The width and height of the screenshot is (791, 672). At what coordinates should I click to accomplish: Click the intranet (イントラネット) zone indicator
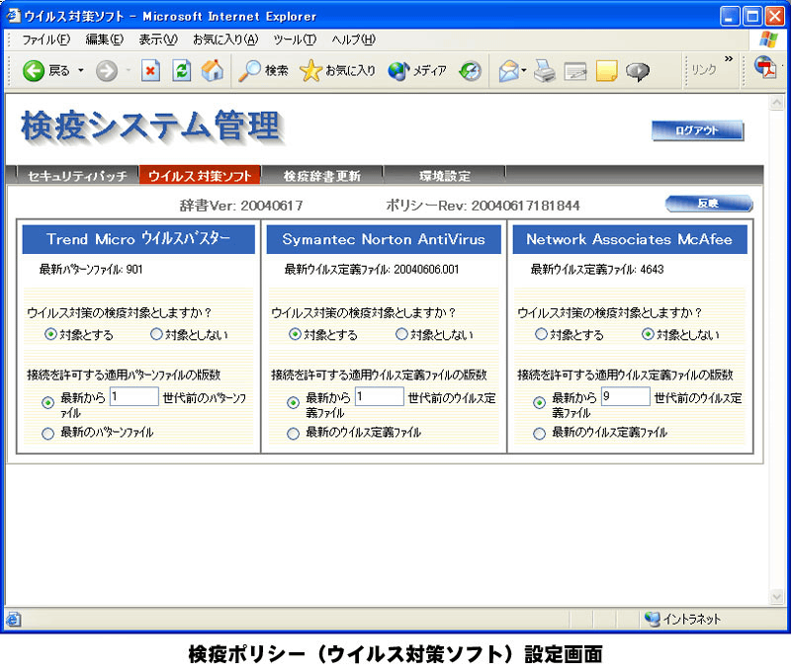[x=683, y=619]
